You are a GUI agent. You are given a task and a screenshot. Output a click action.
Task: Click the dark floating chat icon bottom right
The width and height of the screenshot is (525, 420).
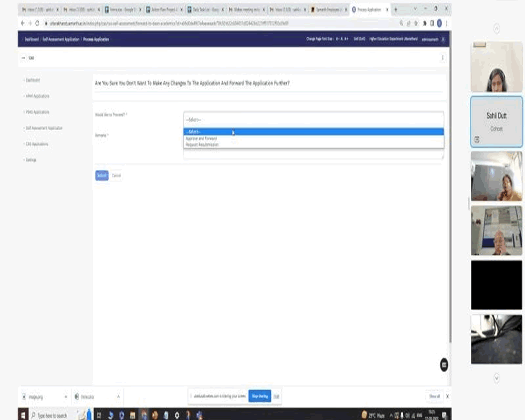coord(444,364)
